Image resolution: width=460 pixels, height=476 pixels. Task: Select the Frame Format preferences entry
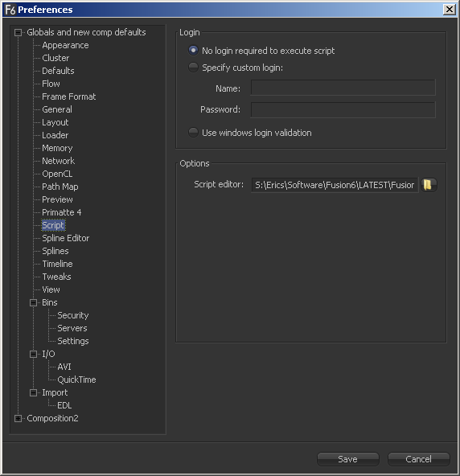pos(69,96)
